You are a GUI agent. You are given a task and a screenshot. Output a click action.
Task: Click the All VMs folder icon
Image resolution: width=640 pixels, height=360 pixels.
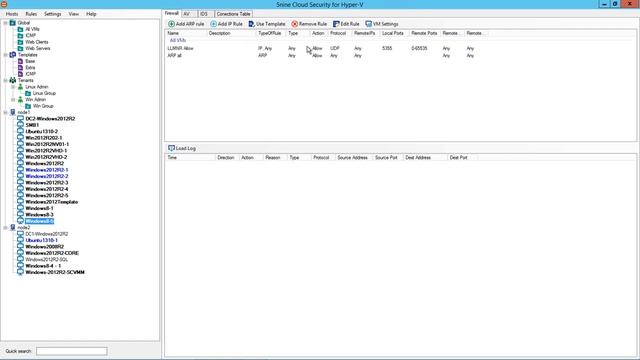(x=20, y=29)
